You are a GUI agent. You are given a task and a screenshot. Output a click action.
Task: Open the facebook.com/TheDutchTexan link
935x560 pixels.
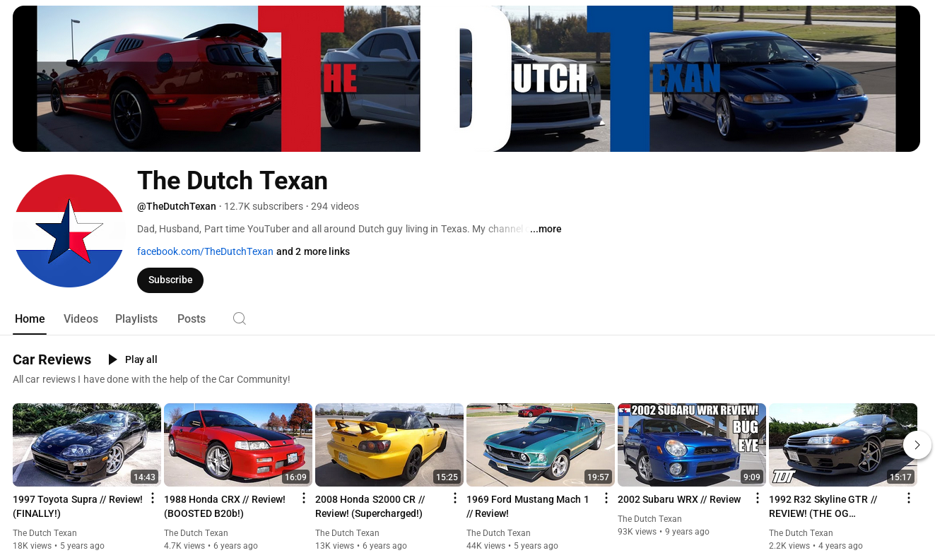(x=205, y=251)
